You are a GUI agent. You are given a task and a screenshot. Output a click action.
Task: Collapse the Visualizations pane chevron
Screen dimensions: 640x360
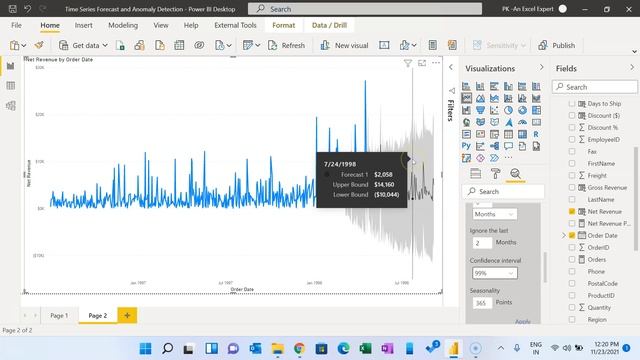(542, 67)
